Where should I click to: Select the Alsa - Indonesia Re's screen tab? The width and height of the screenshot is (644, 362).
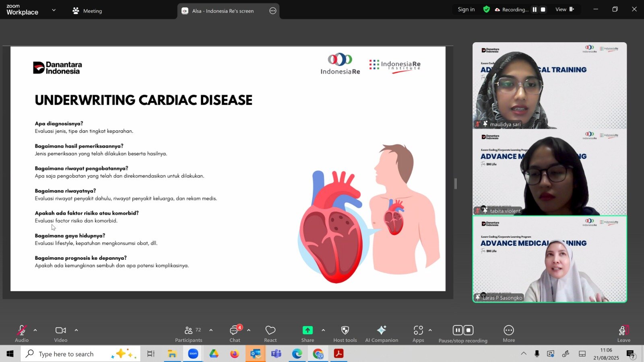click(223, 11)
